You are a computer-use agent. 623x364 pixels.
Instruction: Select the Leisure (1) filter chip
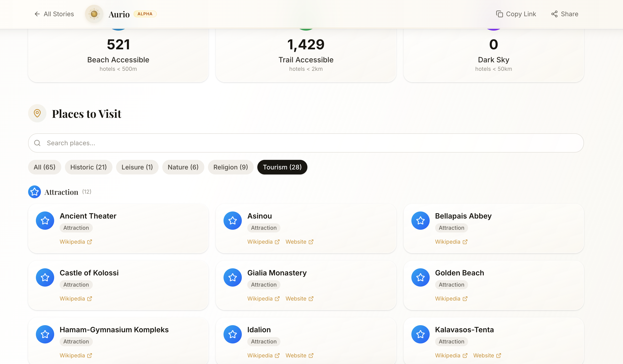click(x=137, y=167)
